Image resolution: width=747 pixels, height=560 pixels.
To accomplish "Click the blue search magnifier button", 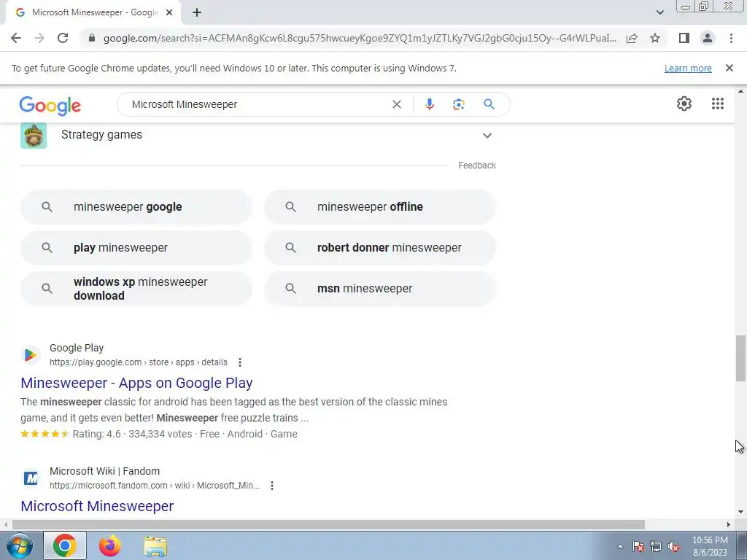I will click(489, 104).
